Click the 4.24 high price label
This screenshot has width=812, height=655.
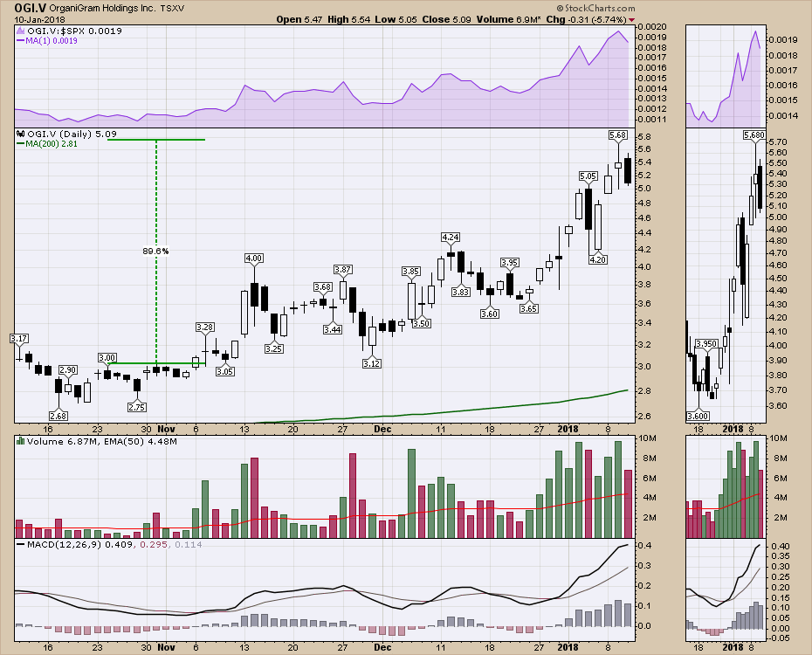click(x=451, y=238)
